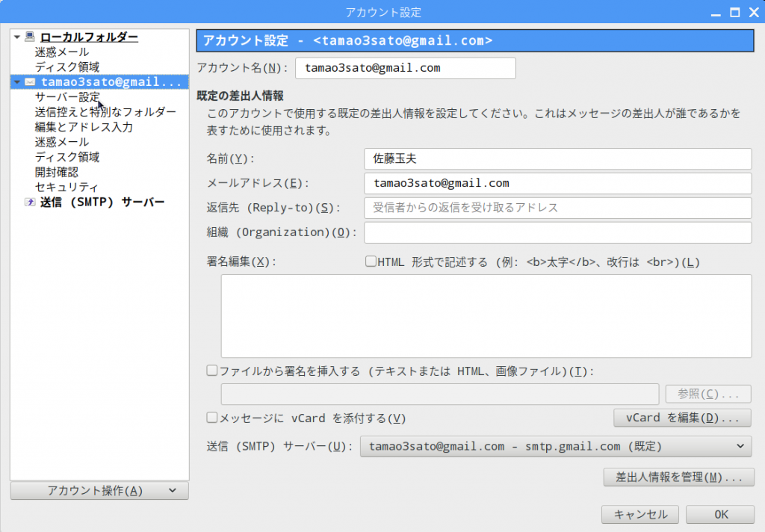Click the 返信先 Reply-to input field
This screenshot has height=532, width=765.
(x=557, y=208)
